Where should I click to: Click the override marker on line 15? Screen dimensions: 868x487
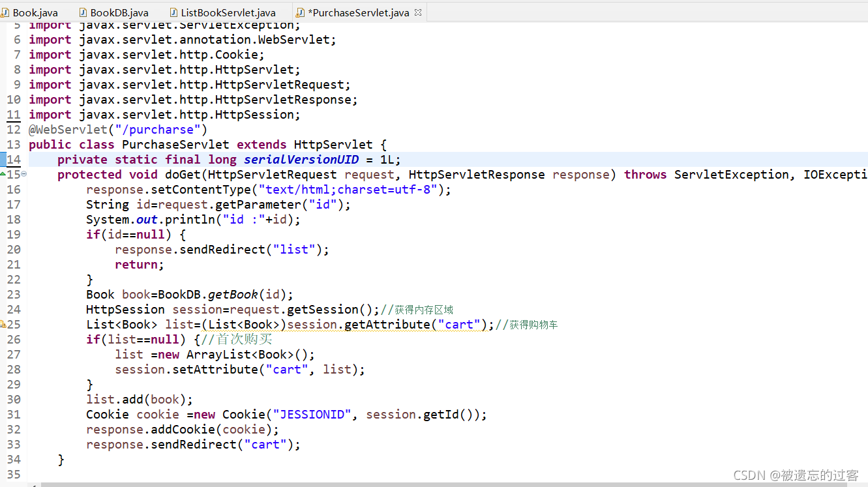point(3,174)
